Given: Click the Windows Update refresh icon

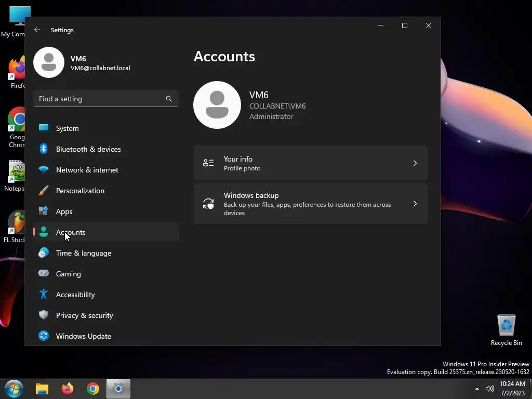Looking at the screenshot, I should [x=44, y=336].
